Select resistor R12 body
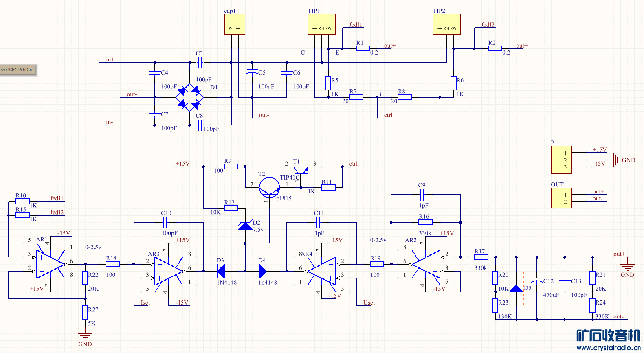 [x=231, y=208]
